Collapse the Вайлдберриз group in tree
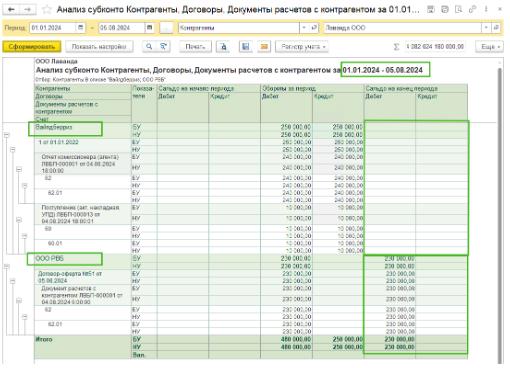Screen dimensions: 510x368 [7, 135]
